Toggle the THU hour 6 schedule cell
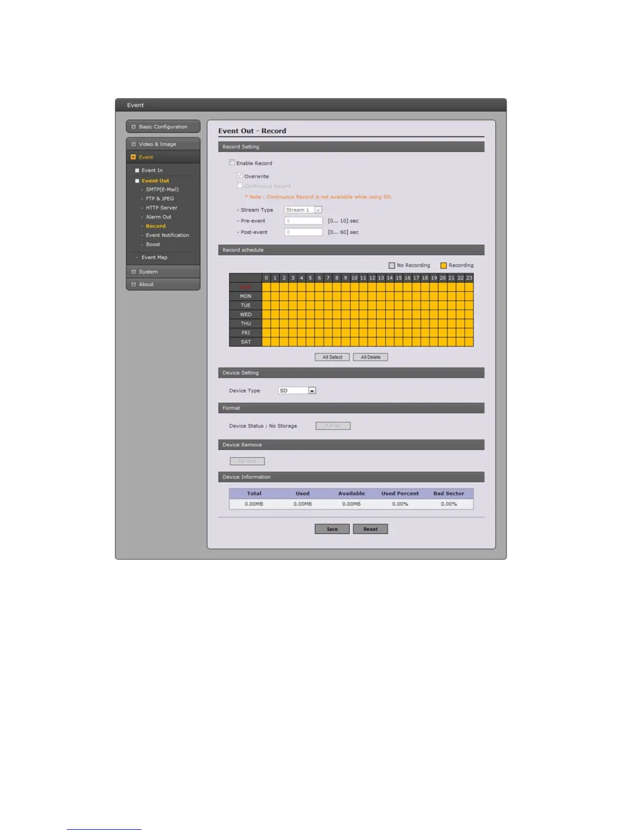Viewport: 644px width, 834px height. tap(319, 323)
